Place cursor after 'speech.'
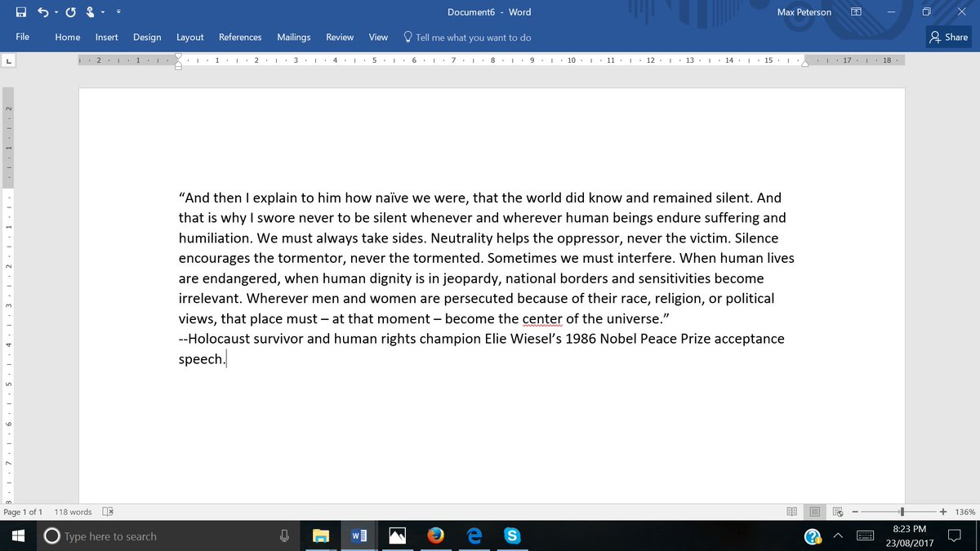Image resolution: width=980 pixels, height=551 pixels. [225, 358]
